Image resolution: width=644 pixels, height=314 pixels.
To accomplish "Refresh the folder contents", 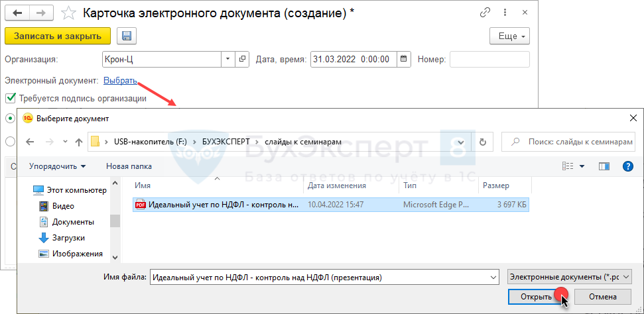I will pyautogui.click(x=483, y=142).
